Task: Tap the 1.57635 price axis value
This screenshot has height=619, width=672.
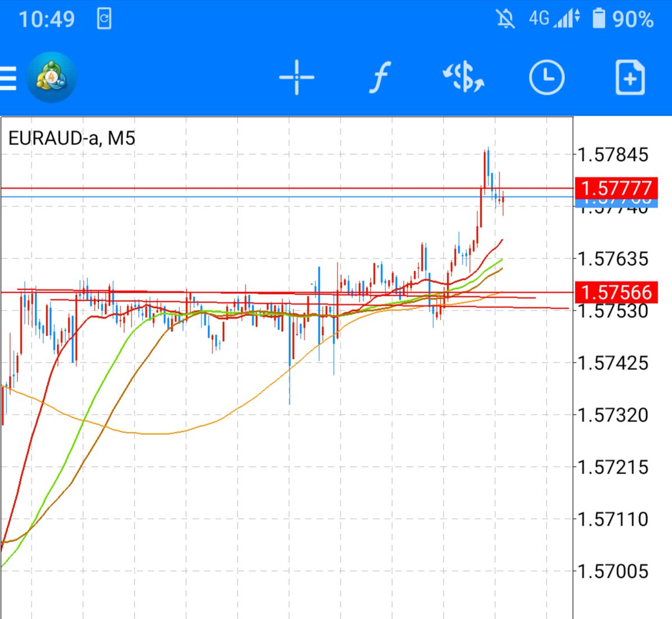Action: point(613,259)
